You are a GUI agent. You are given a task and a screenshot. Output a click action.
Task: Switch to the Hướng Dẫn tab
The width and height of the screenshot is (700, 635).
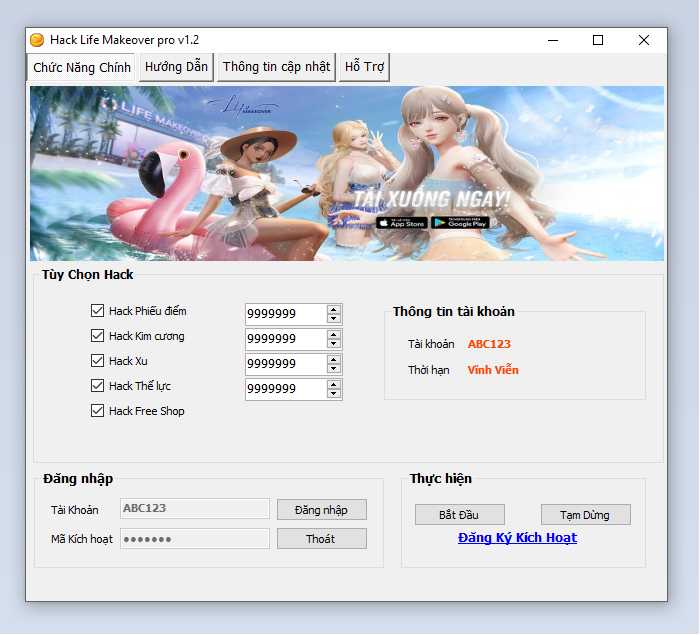[176, 67]
